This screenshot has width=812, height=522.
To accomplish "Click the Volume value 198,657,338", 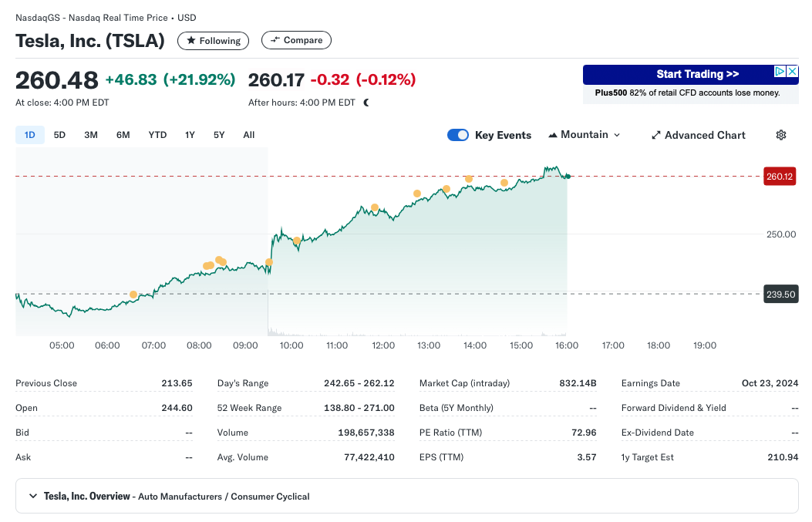I will (x=366, y=433).
